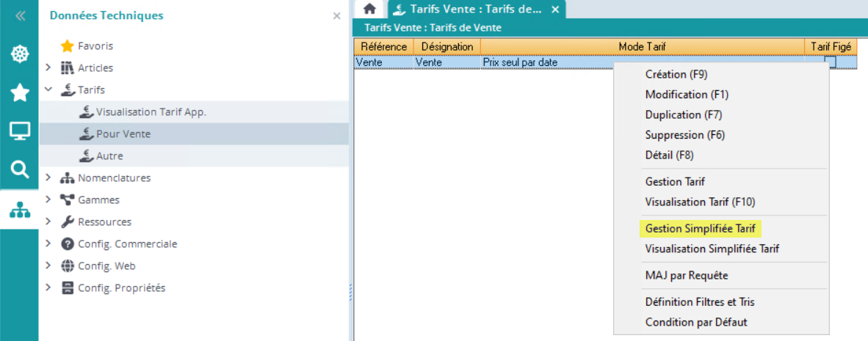Click the monitor screen icon in sidebar
Viewport: 868px width, 341px height.
coord(19,131)
